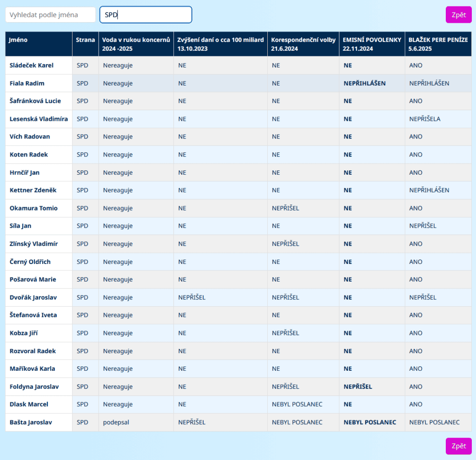476x460 pixels.
Task: Click Lesenská Vladimíra's NEPŘIŠELA cell
Action: [424, 119]
